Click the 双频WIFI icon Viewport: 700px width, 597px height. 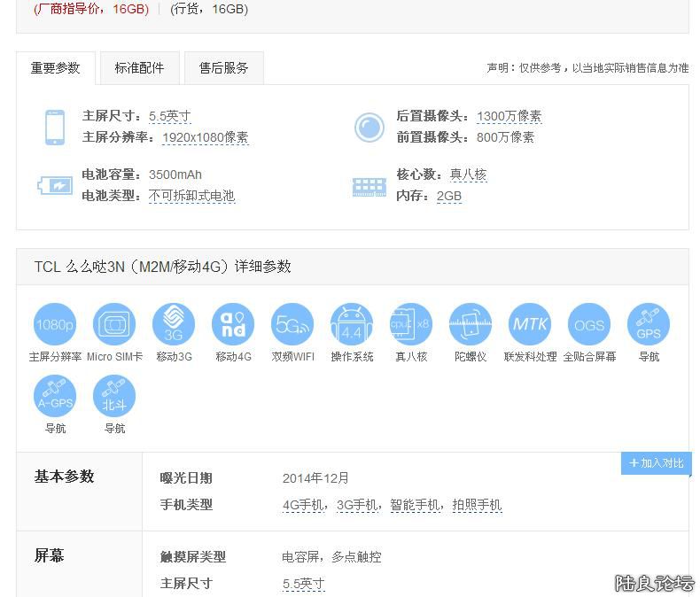292,324
